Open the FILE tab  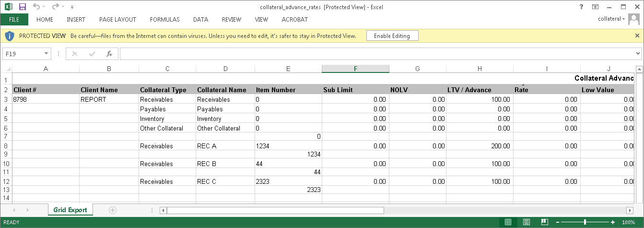point(14,20)
